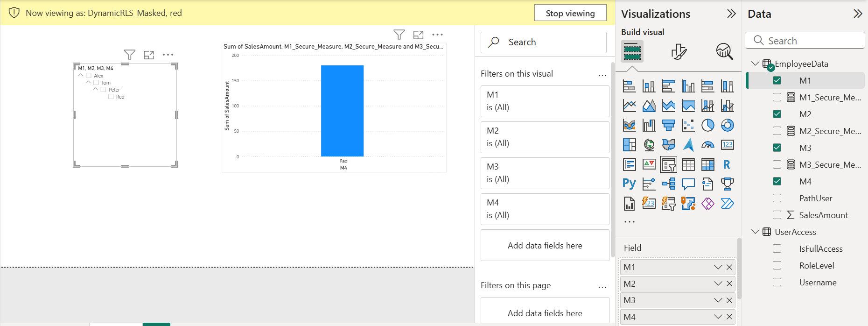Image resolution: width=868 pixels, height=326 pixels.
Task: Select the Pie chart visual
Action: 707,125
